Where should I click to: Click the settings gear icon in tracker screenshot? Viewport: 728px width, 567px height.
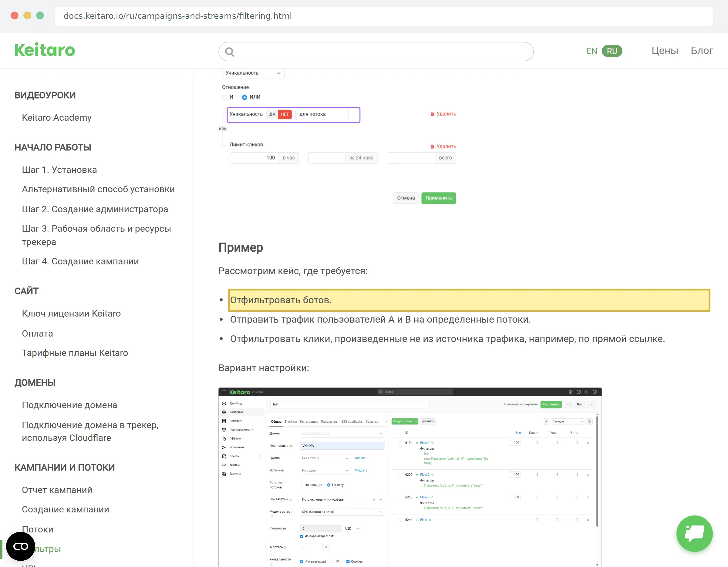coord(570,392)
